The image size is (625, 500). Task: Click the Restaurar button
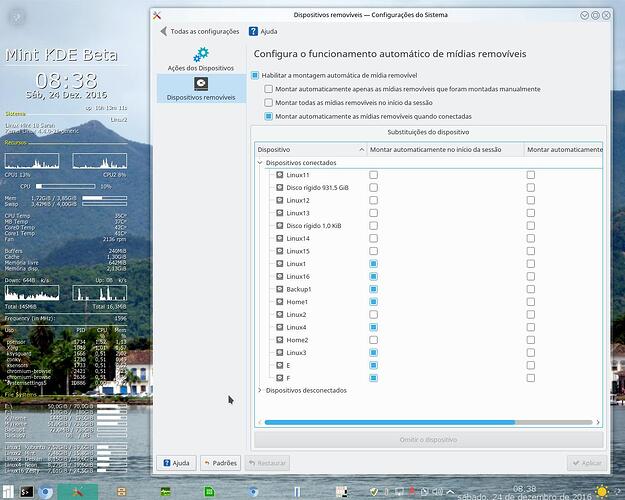coord(267,463)
